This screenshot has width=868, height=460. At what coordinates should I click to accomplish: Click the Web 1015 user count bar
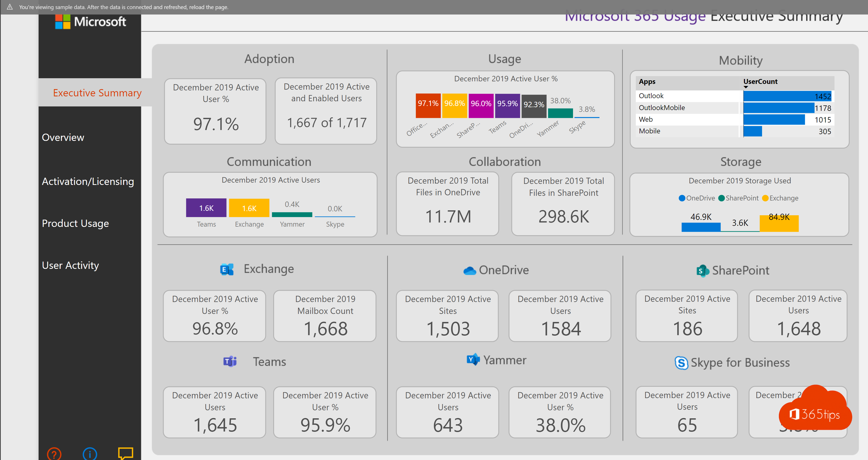click(x=774, y=120)
